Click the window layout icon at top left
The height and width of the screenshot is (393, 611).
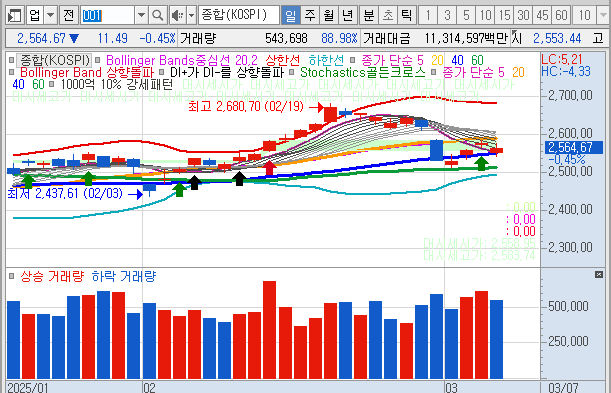16,15
